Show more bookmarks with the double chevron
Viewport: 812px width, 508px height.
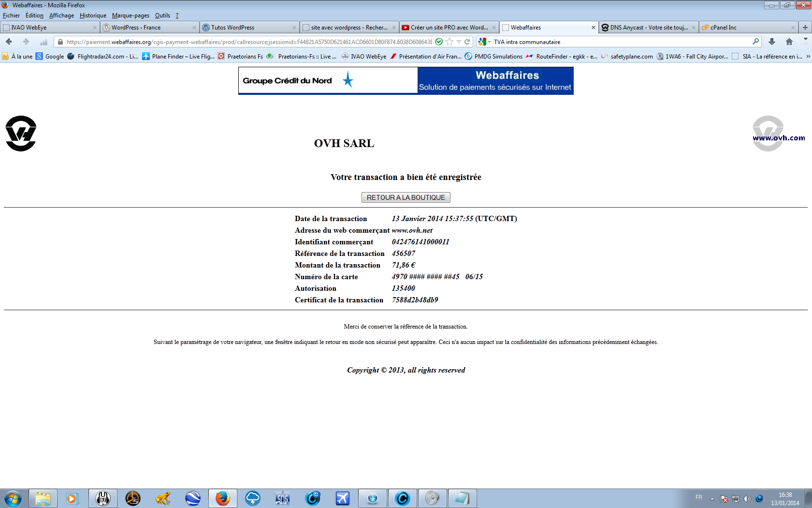coord(808,57)
